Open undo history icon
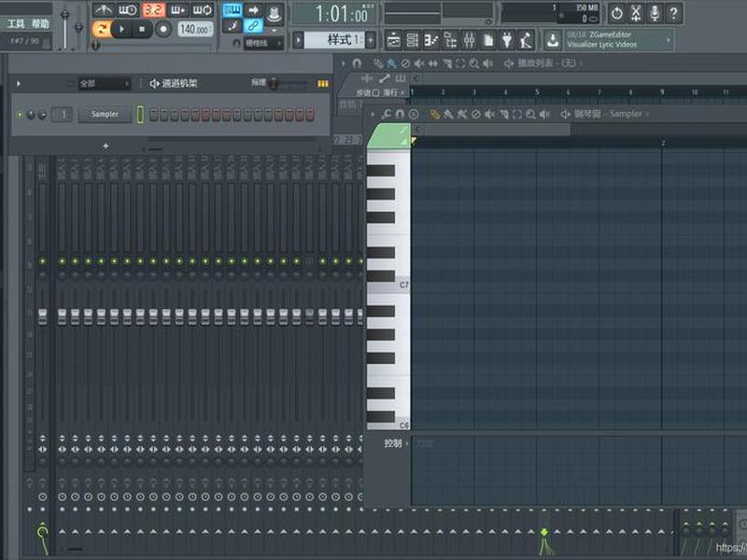 coord(617,13)
